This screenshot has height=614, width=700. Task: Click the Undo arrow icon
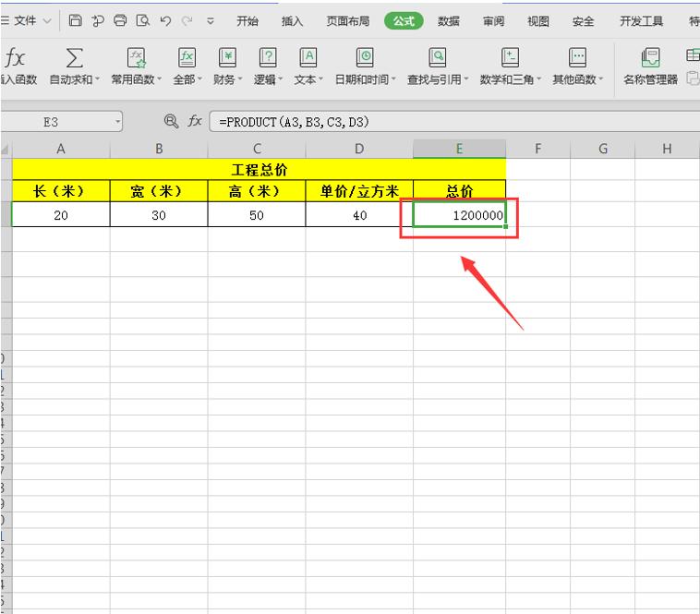[165, 20]
